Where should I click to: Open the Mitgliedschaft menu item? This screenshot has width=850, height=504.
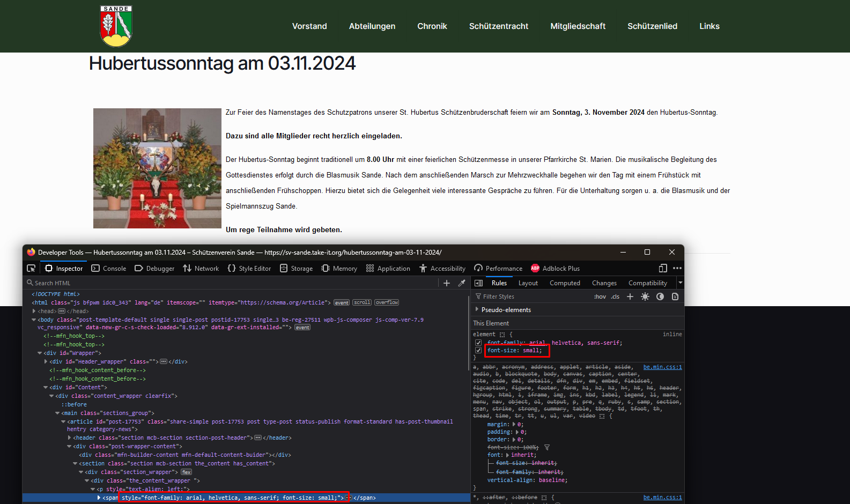point(578,26)
